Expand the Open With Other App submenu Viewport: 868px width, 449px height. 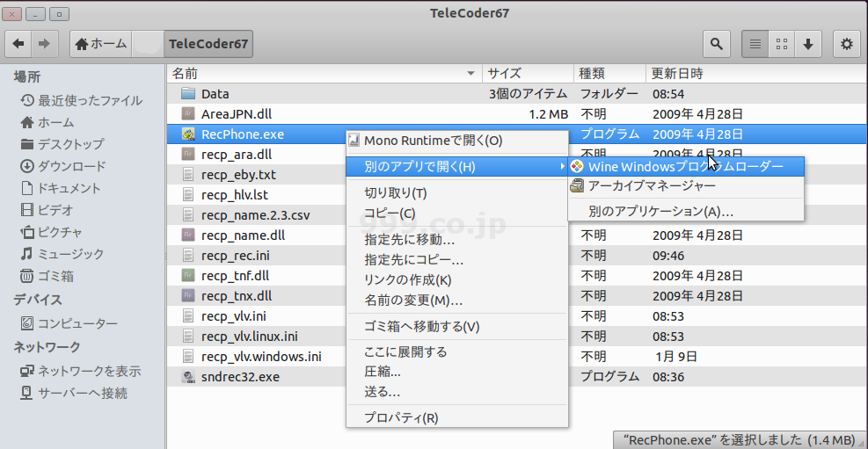pyautogui.click(x=457, y=166)
